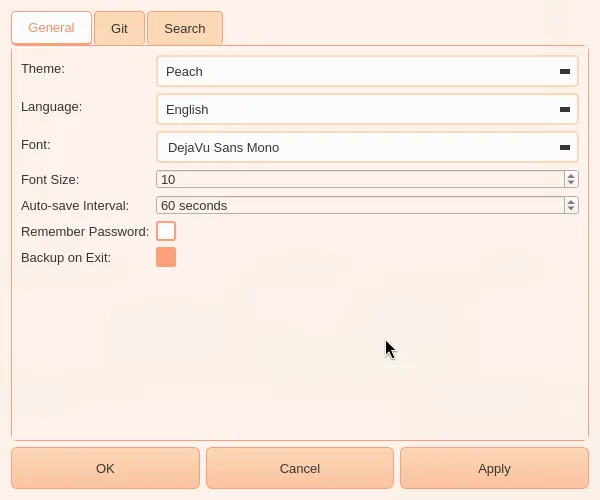Screen dimensions: 600x500
Task: Decrease Font Size with the down arrow
Action: pos(571,183)
